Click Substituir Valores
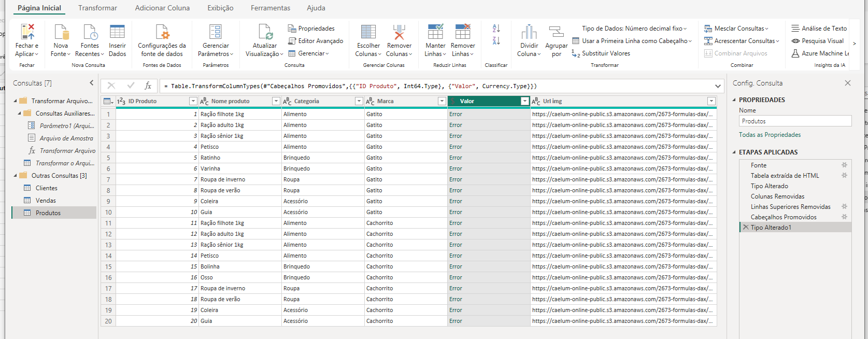 601,53
